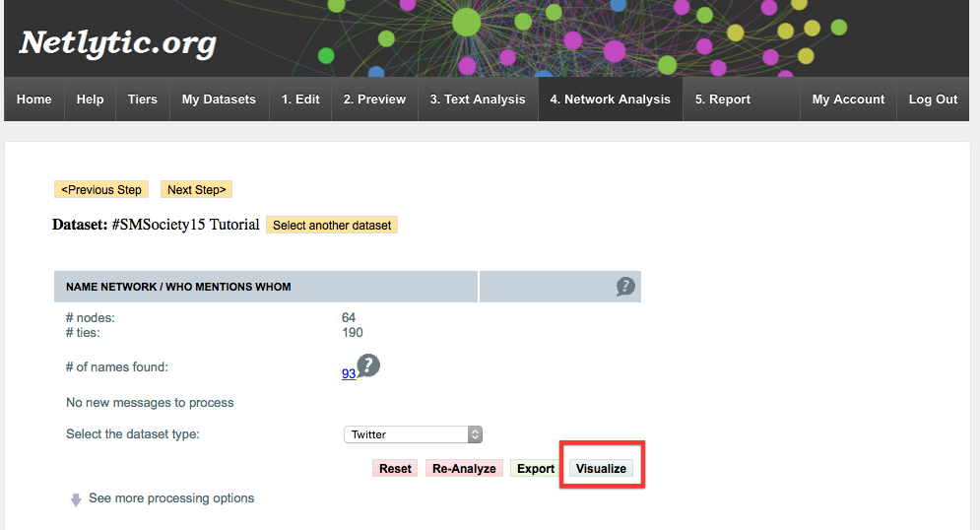980x530 pixels.
Task: Click the Previous Step button
Action: [101, 189]
